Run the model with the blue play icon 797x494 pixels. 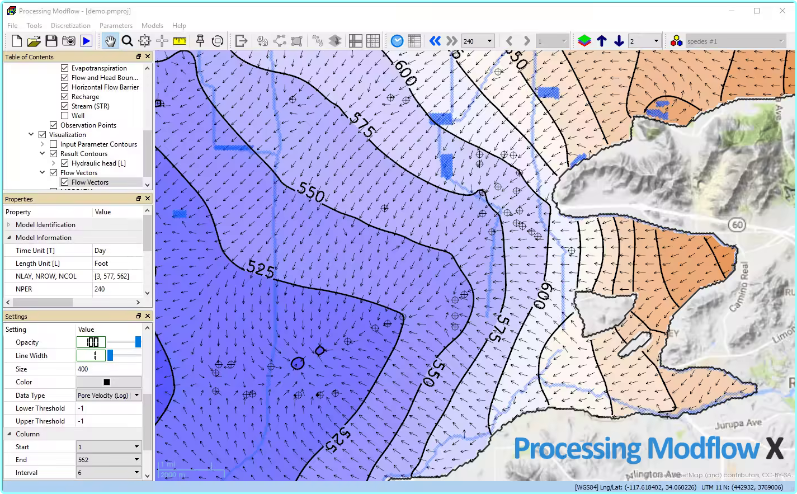(86, 41)
